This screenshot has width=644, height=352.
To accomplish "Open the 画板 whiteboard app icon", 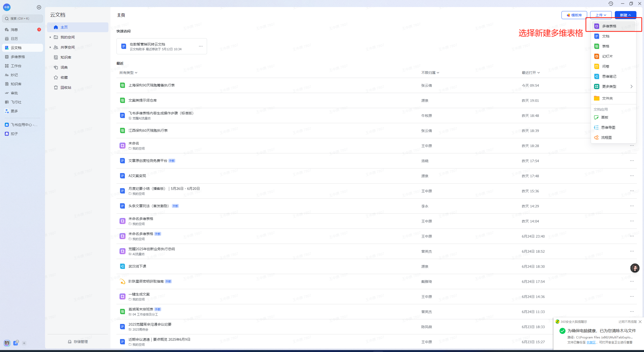I will (596, 117).
